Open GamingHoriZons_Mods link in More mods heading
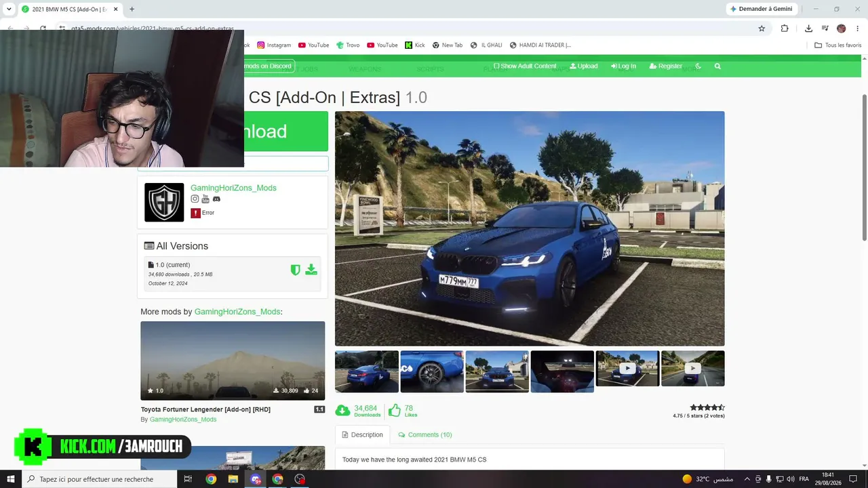The height and width of the screenshot is (488, 868). coord(237,312)
